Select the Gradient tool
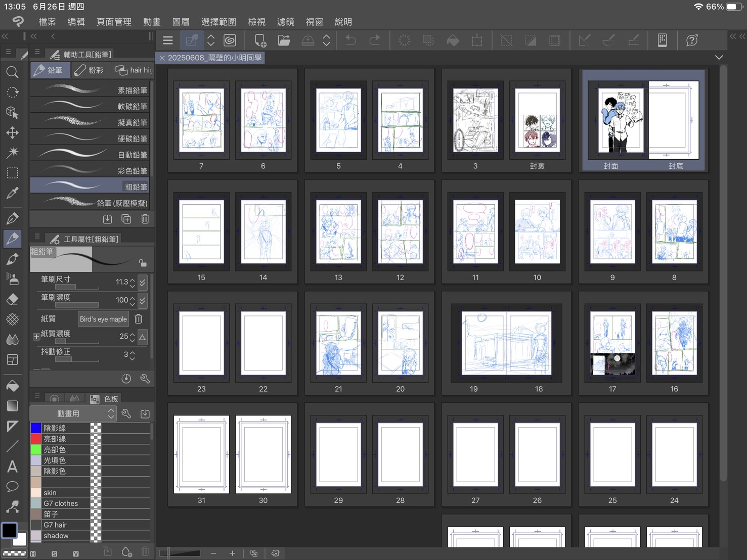Viewport: 747px width, 560px height. pos(12,406)
